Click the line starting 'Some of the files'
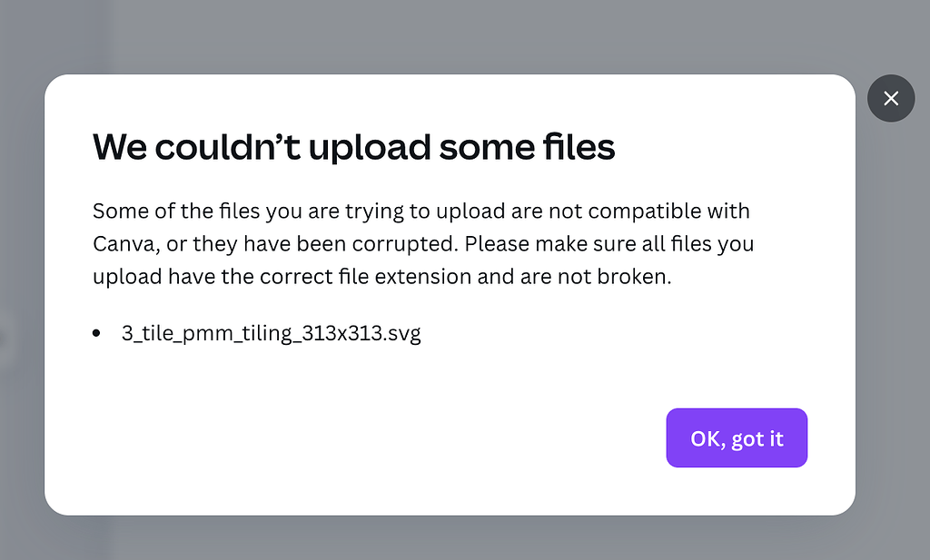 click(x=420, y=211)
